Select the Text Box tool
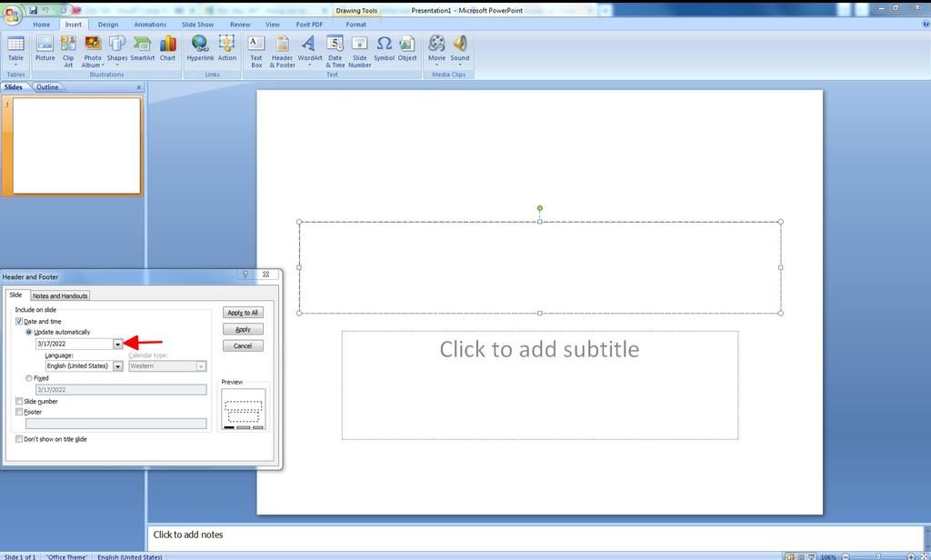931x560 pixels. (255, 51)
